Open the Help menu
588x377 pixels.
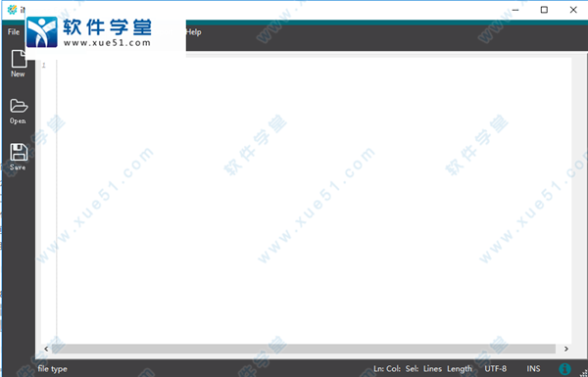(x=193, y=32)
